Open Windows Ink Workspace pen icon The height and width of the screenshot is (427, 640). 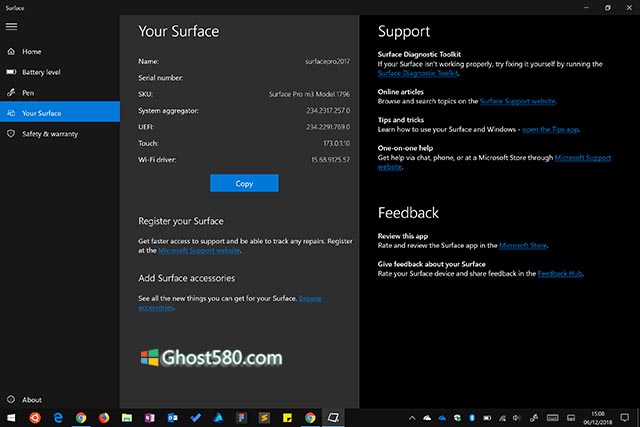533,418
